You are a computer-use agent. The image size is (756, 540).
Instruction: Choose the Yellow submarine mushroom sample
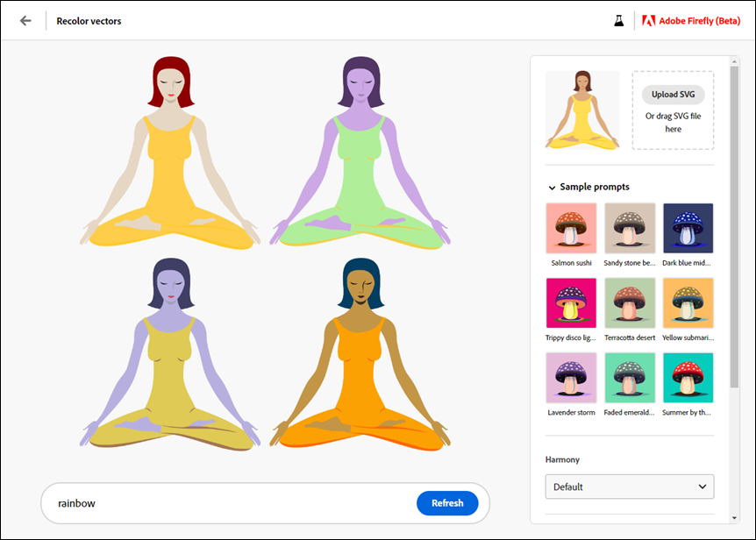pyautogui.click(x=688, y=303)
